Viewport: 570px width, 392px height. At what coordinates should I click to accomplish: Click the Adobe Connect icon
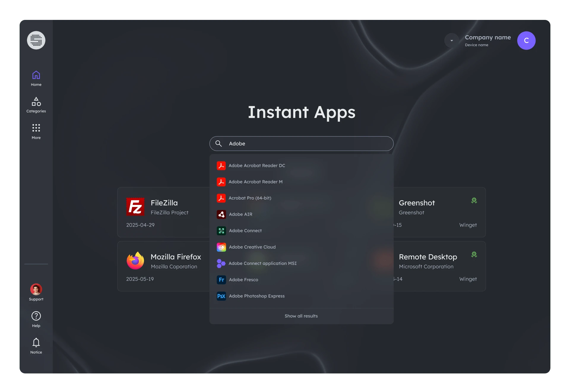pyautogui.click(x=221, y=231)
